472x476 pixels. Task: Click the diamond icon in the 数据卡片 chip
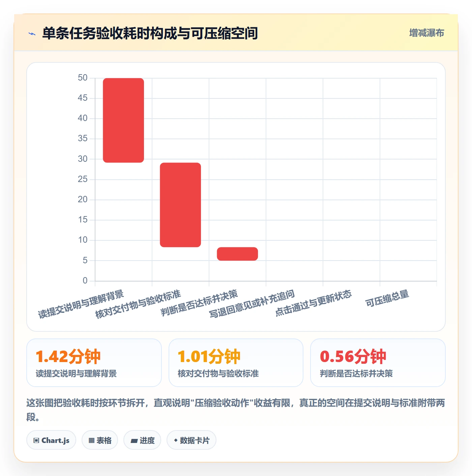(176, 440)
